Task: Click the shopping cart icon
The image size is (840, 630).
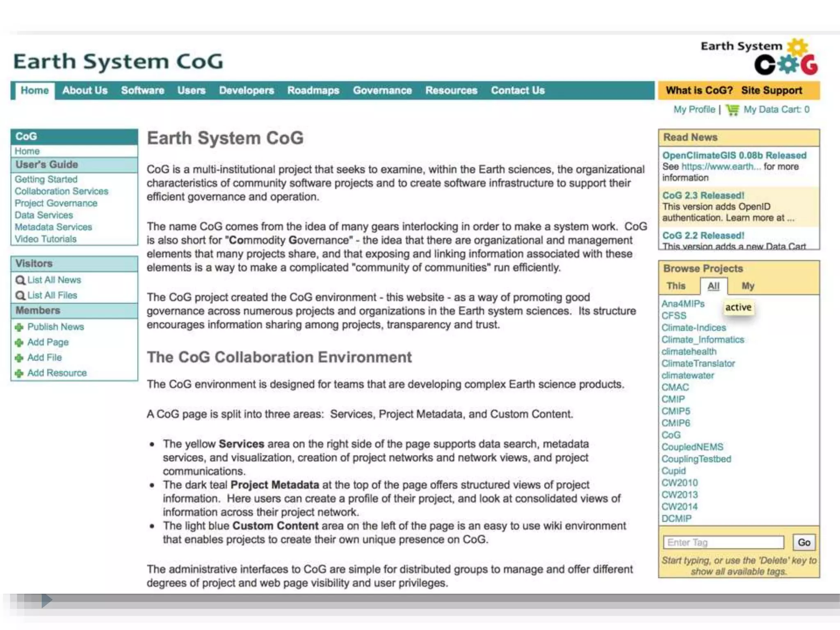Action: tap(733, 110)
